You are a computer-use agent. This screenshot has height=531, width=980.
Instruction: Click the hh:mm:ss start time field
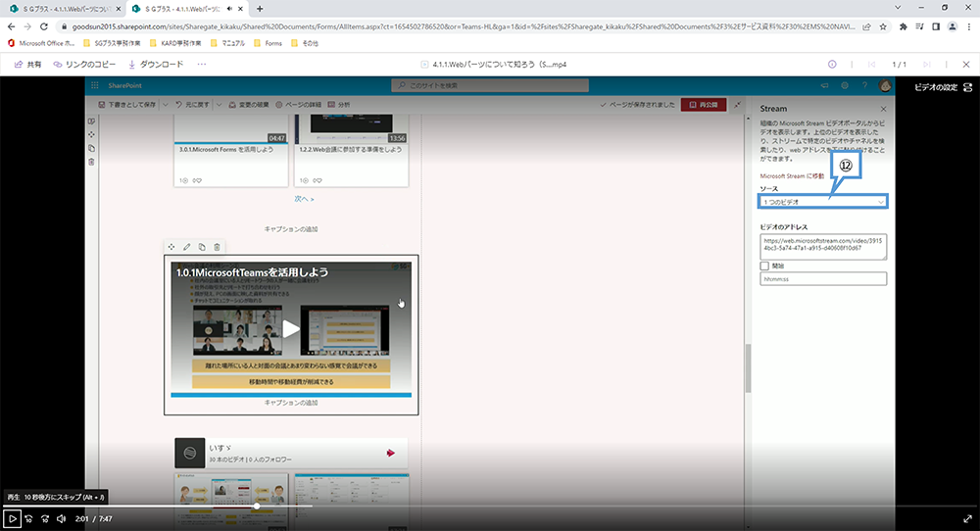pos(823,278)
